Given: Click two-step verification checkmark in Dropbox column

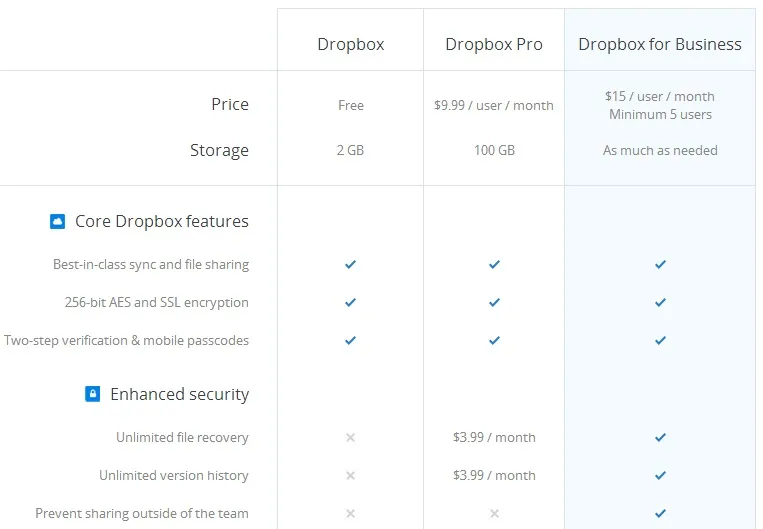Looking at the screenshot, I should tap(350, 340).
